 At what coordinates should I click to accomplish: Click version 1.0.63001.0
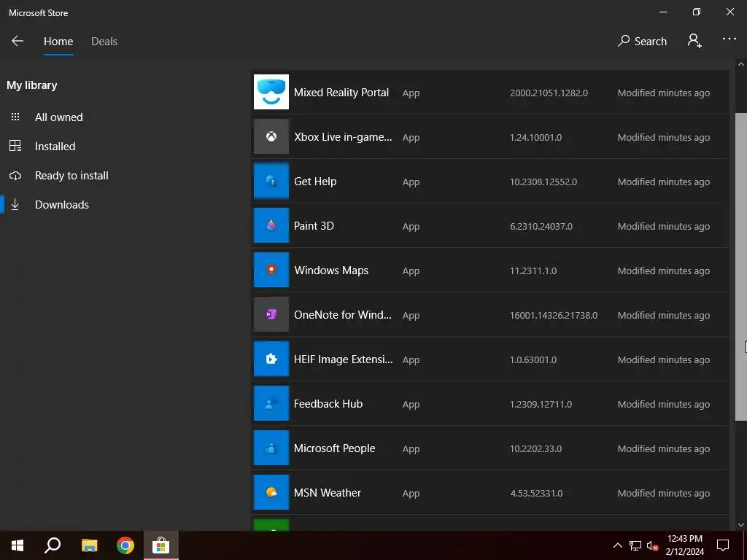pyautogui.click(x=533, y=360)
